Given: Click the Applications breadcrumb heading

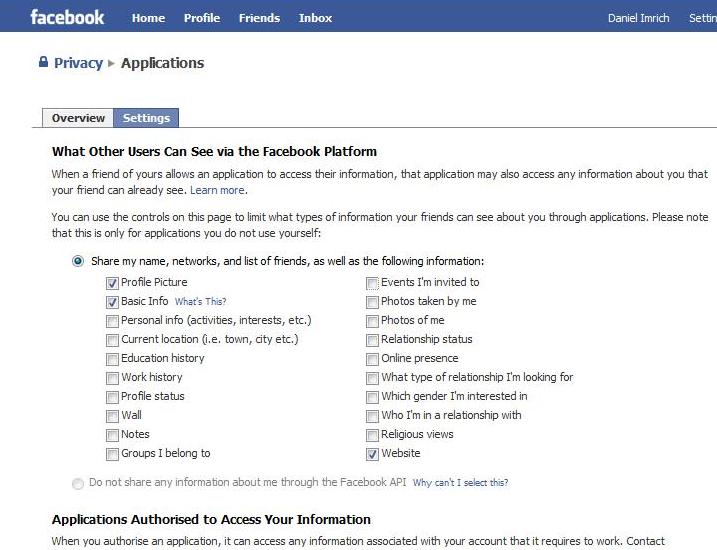Looking at the screenshot, I should (x=162, y=63).
